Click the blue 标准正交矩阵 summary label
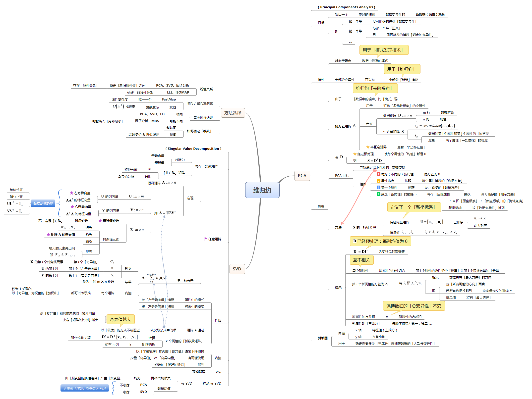 click(43, 203)
